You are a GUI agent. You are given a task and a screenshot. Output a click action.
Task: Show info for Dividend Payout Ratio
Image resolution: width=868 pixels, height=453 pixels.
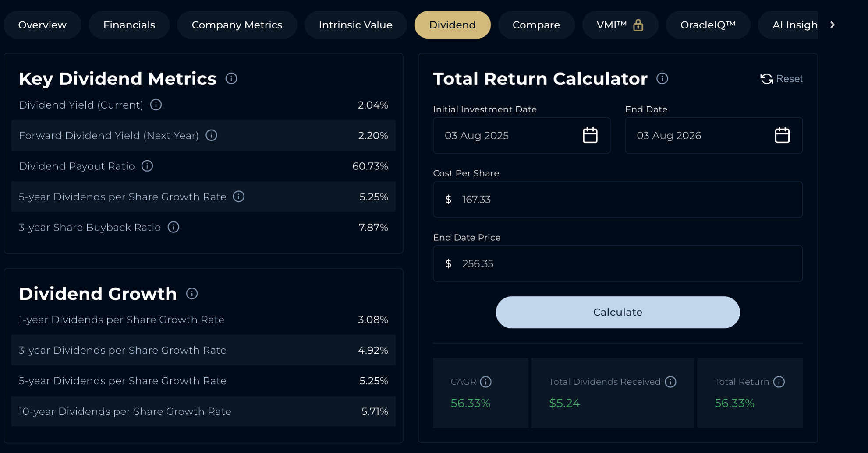coord(147,166)
